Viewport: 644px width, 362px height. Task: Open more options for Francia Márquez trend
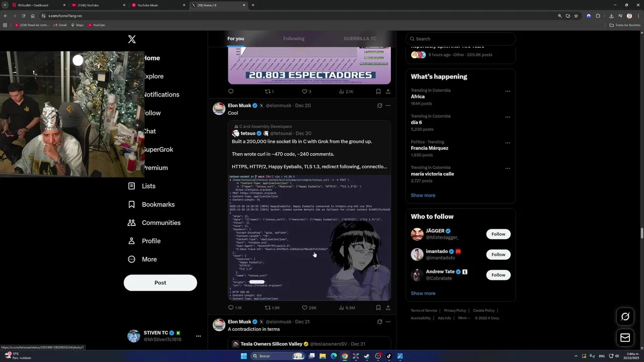click(x=508, y=143)
